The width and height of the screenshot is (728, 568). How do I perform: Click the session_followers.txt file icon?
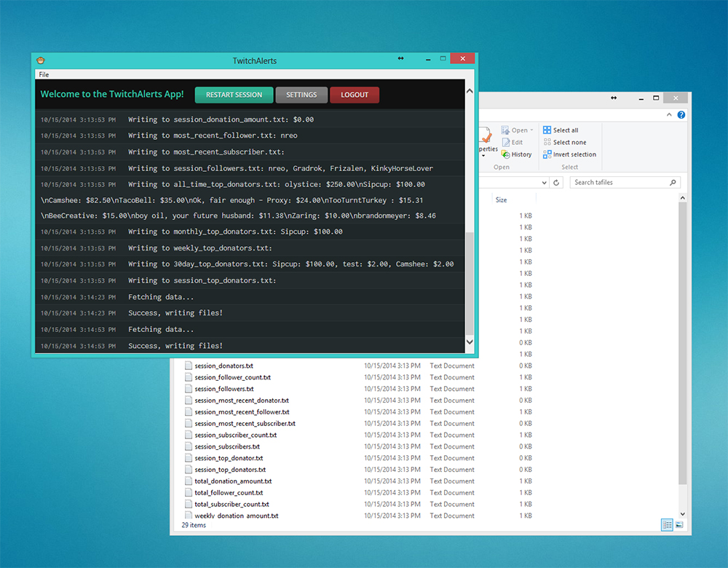(x=189, y=389)
